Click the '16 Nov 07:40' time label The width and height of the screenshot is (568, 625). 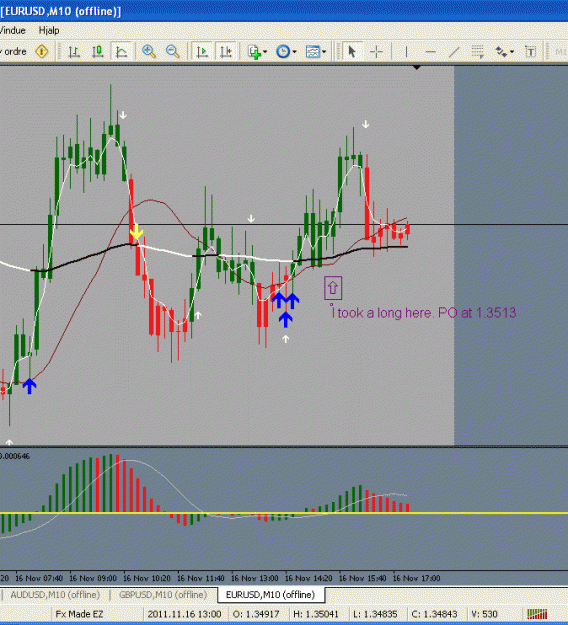point(39,578)
